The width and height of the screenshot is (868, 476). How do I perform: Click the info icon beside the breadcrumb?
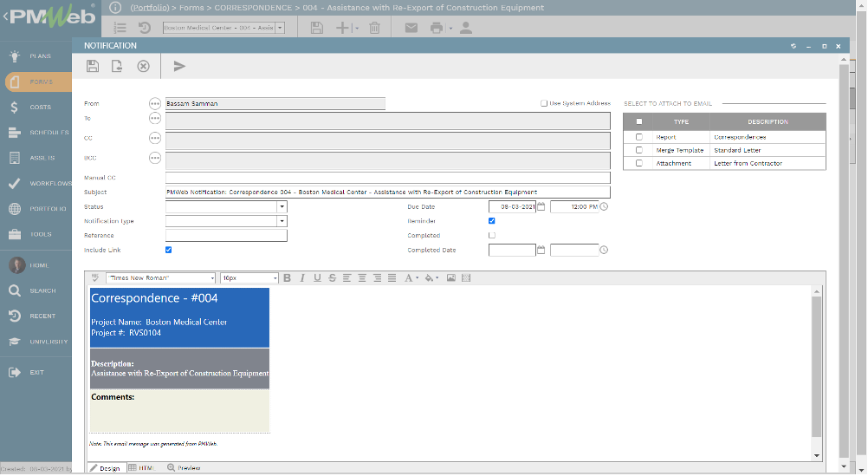[115, 8]
